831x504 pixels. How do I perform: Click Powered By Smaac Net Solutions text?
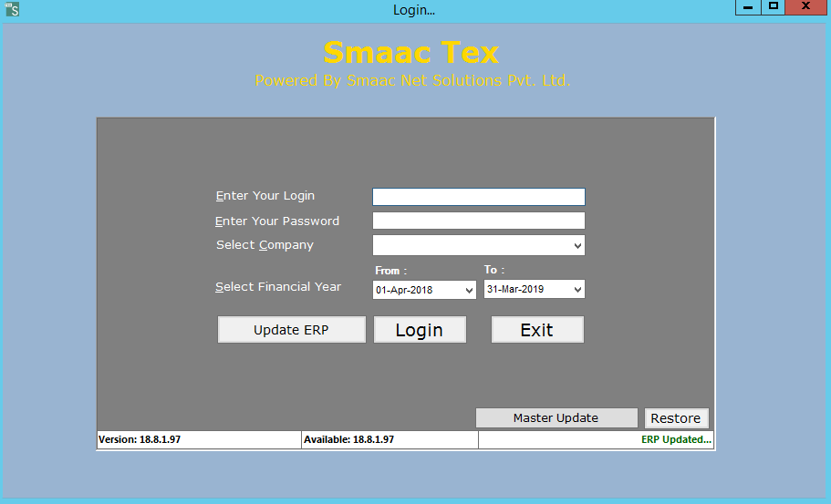point(412,80)
